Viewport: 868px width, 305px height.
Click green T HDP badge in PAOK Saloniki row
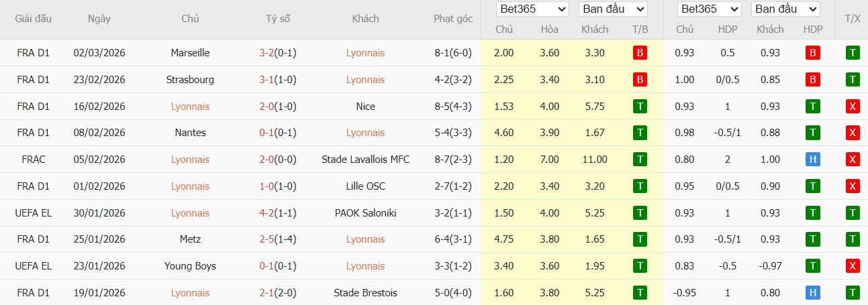click(x=812, y=213)
